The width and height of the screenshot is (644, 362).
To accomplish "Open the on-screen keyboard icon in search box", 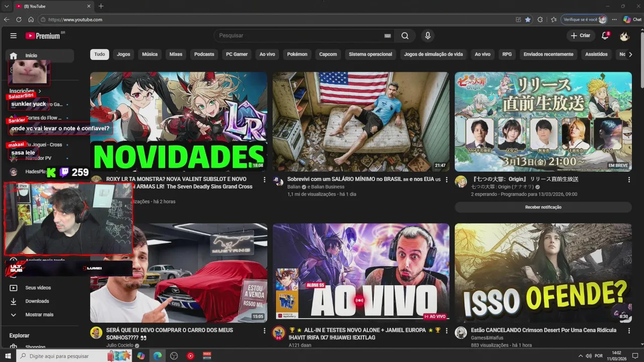I will [x=387, y=36].
